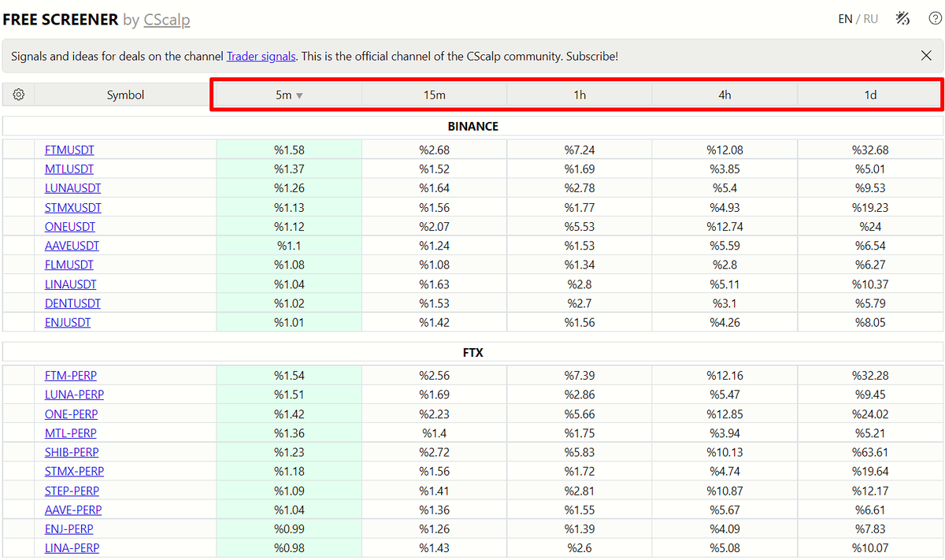Screen dimensions: 945x560
Task: Open LINA-PERP symbol link
Action: [72, 548]
